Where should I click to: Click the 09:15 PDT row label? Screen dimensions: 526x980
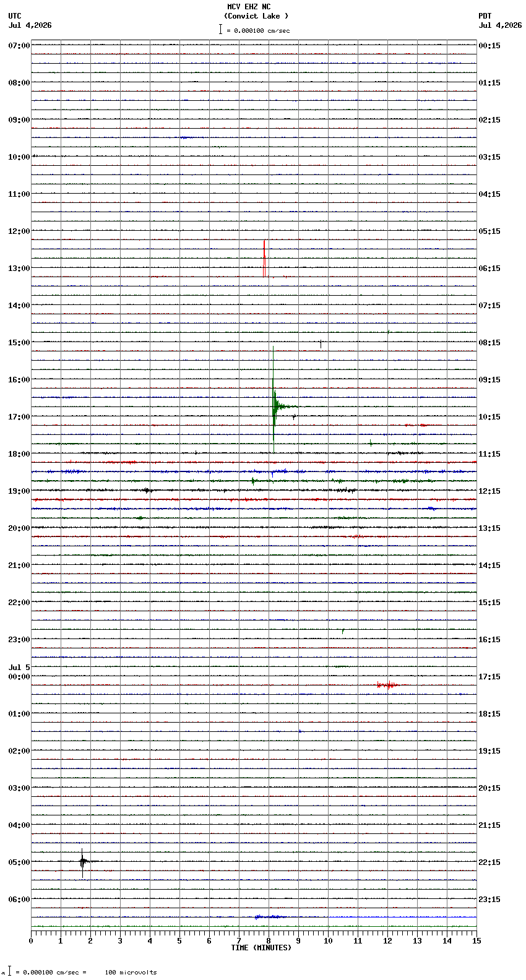point(489,380)
